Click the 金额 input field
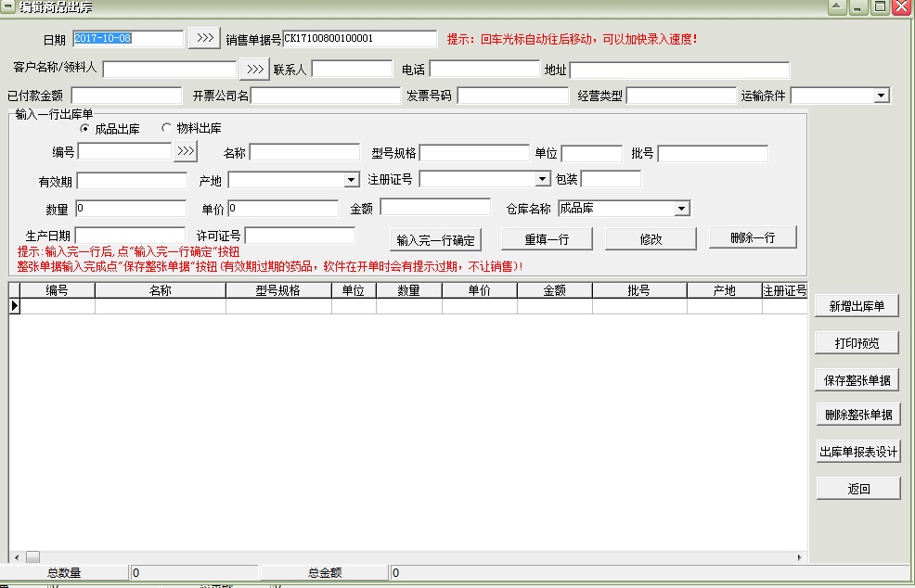Image resolution: width=915 pixels, height=588 pixels. [x=435, y=207]
